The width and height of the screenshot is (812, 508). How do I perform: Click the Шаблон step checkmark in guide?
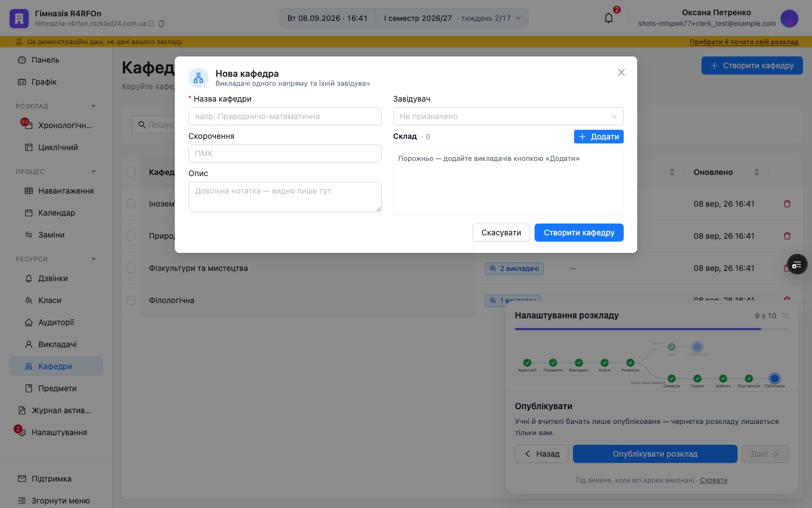[x=723, y=378]
